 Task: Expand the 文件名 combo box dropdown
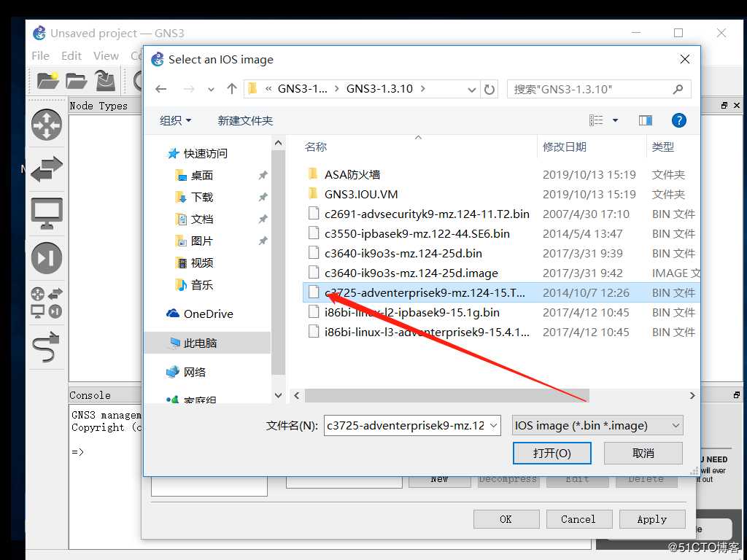pos(494,425)
